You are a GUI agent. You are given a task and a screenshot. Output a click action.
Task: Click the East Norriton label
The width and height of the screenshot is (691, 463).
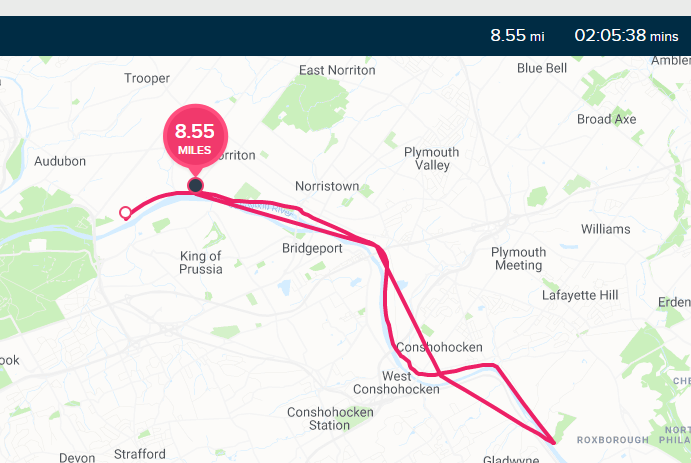(337, 70)
